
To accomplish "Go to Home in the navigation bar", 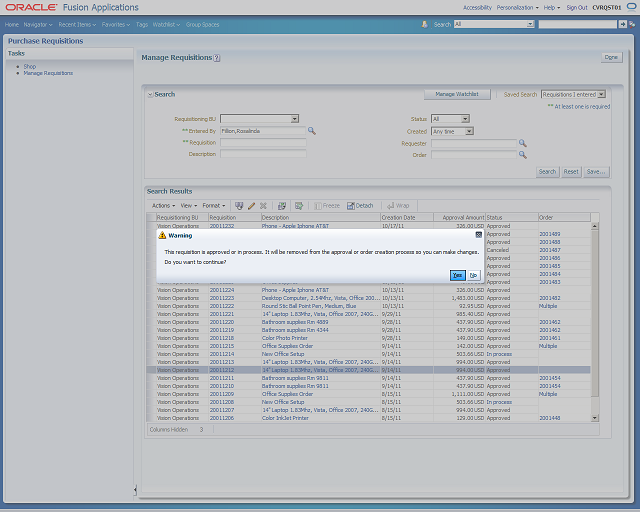I will point(12,24).
